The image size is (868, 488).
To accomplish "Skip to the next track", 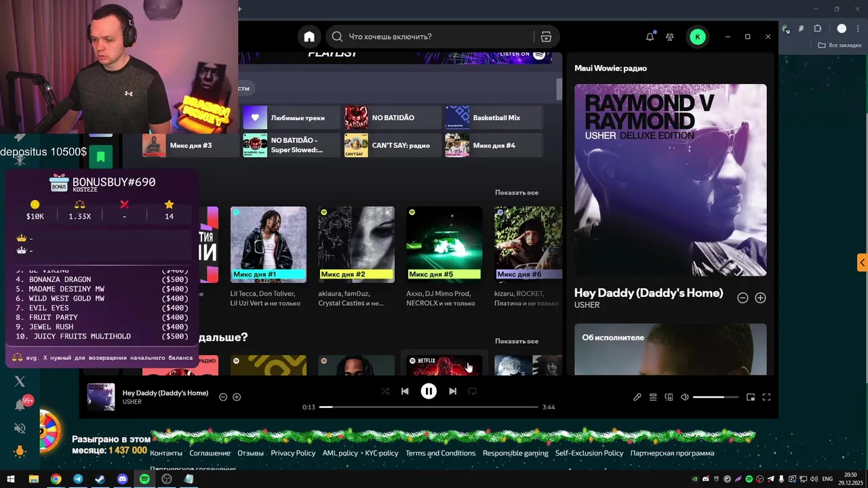I will pos(452,391).
